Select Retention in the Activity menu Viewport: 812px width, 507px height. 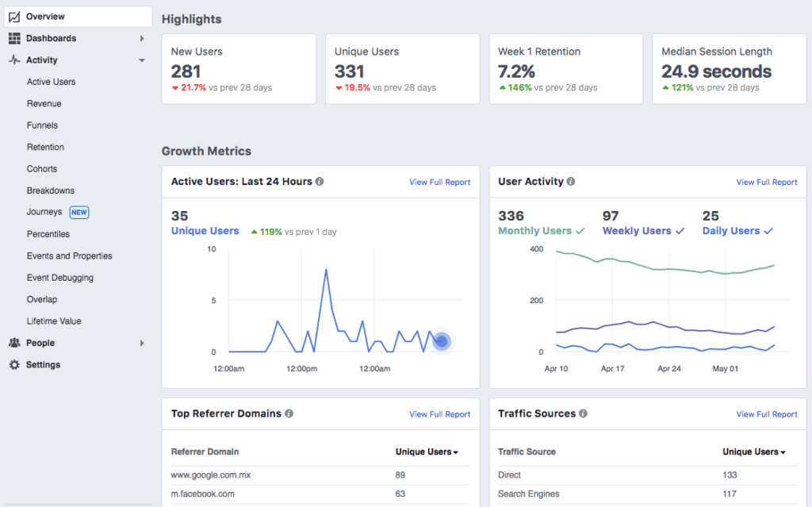[x=45, y=147]
